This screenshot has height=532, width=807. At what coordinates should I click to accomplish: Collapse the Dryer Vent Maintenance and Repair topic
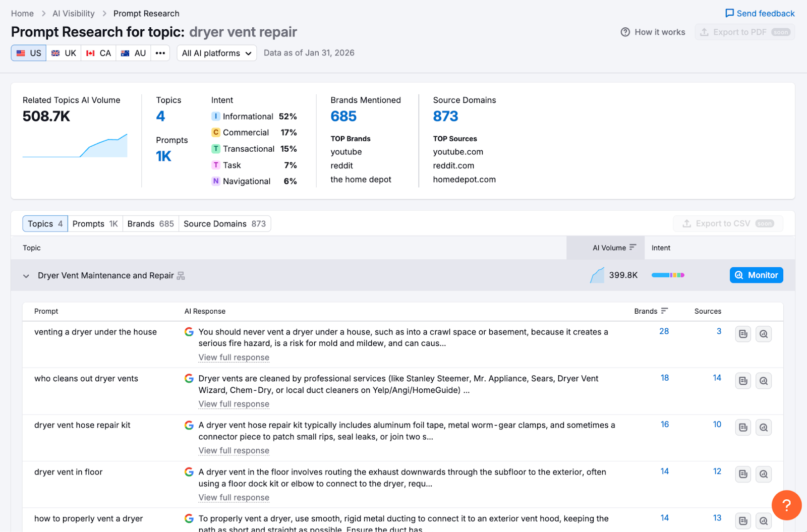26,276
